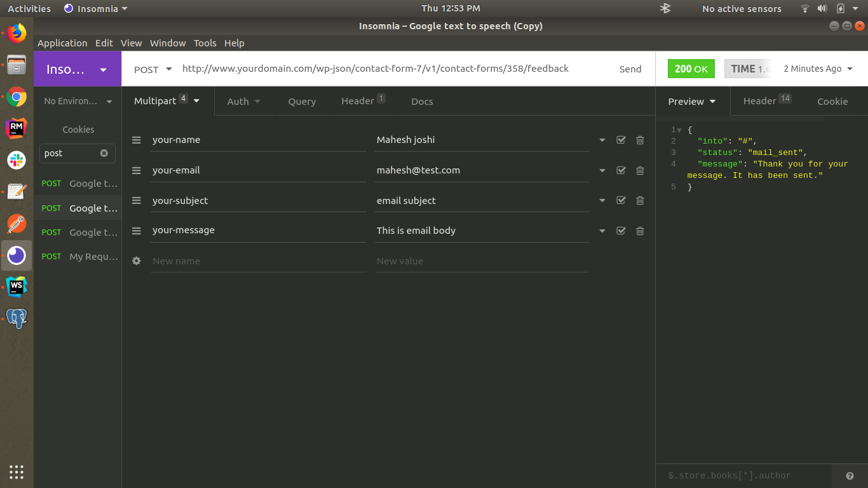This screenshot has width=868, height=488.
Task: Focus the New name input field
Action: (259, 261)
